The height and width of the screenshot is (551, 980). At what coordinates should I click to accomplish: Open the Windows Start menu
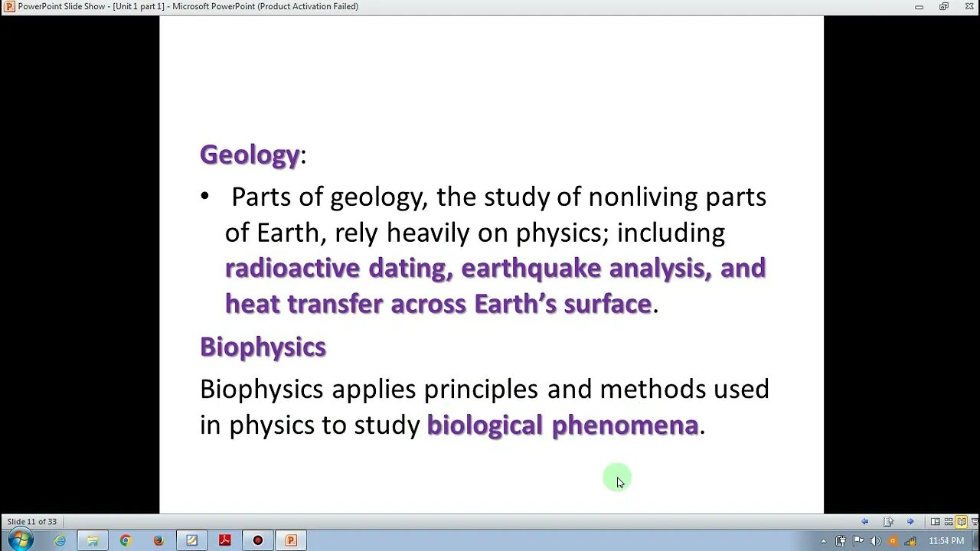coord(20,540)
